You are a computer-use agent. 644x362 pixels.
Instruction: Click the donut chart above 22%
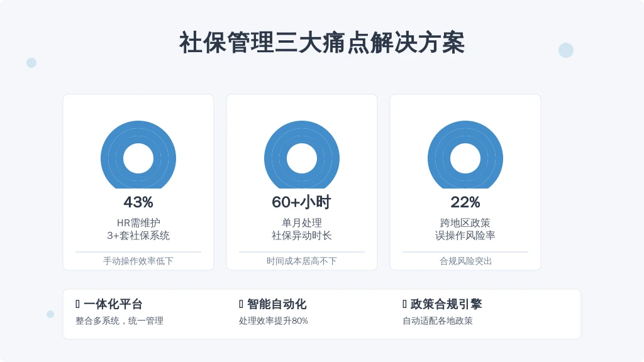465,155
